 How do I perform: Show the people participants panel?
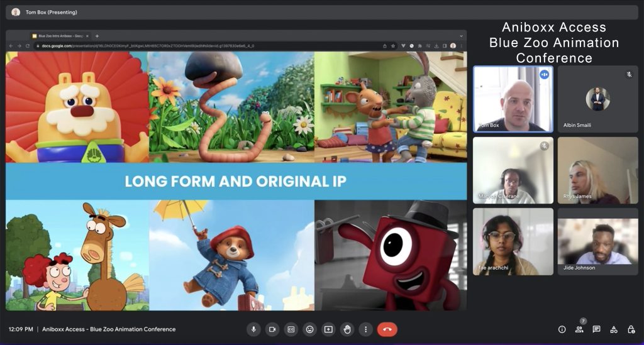pos(579,329)
